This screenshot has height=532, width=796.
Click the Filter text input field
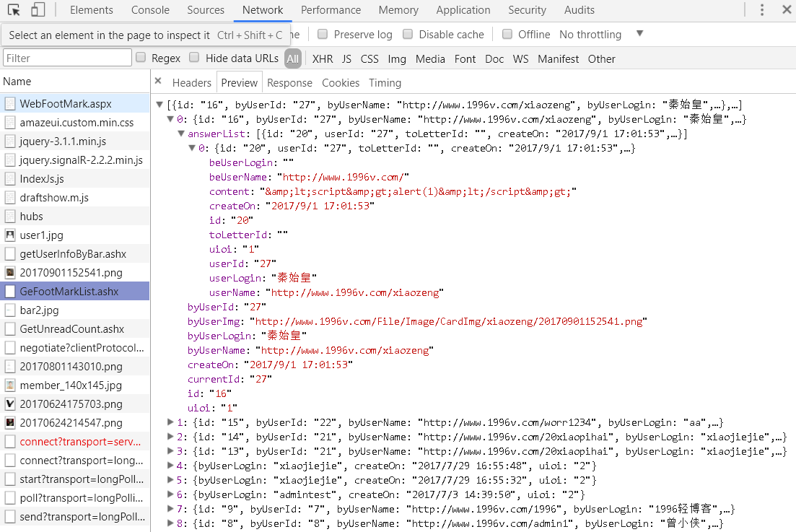[67, 58]
